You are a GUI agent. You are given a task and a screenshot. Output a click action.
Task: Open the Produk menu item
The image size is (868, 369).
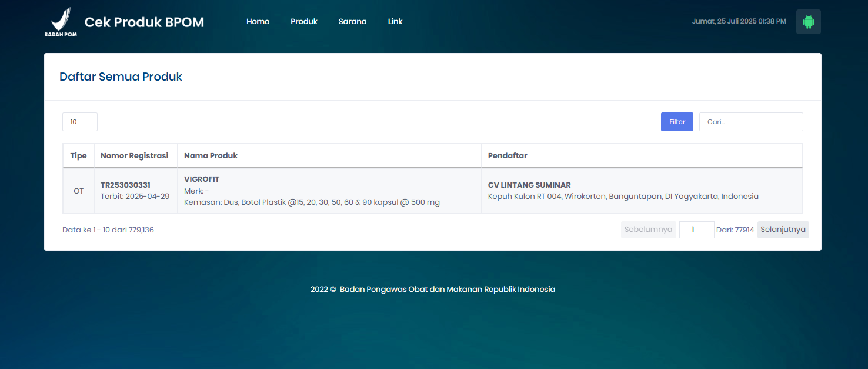click(303, 22)
